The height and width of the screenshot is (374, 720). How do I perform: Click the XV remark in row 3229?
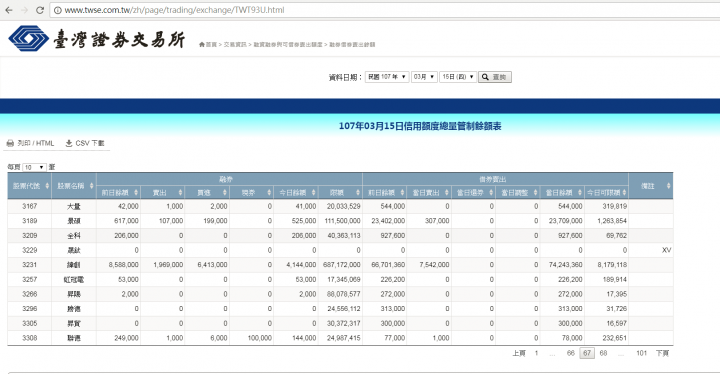coord(666,250)
